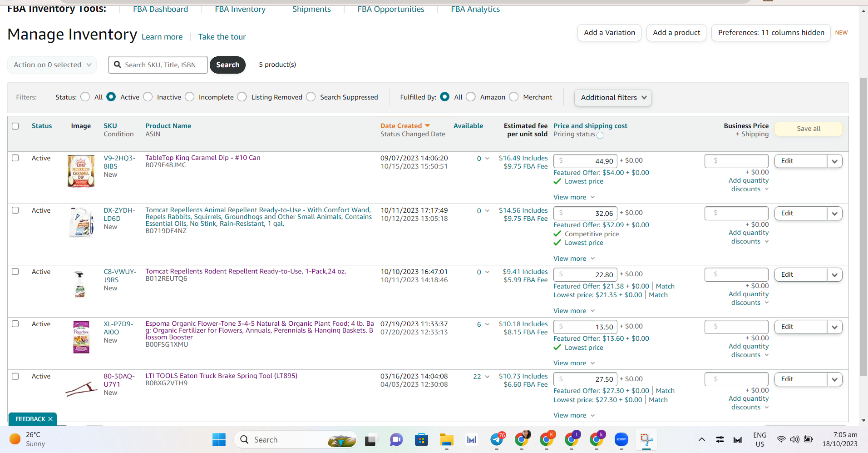868x453 pixels.
Task: Open File Explorer from the taskbar
Action: 447,440
